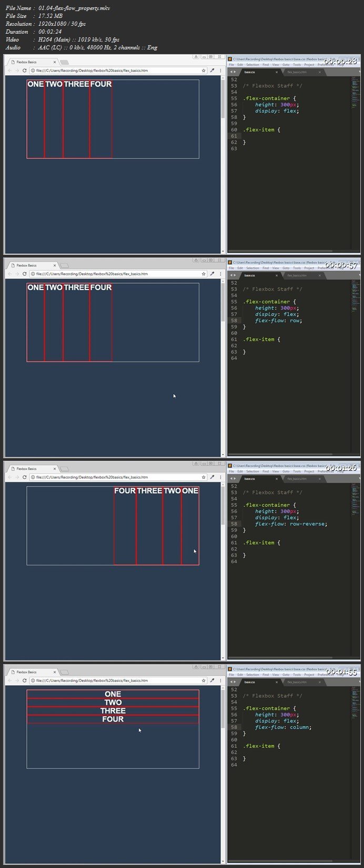364x868 pixels.
Task: Open Selection menu in 00:00:57 Sublime frame
Action: pyautogui.click(x=252, y=268)
